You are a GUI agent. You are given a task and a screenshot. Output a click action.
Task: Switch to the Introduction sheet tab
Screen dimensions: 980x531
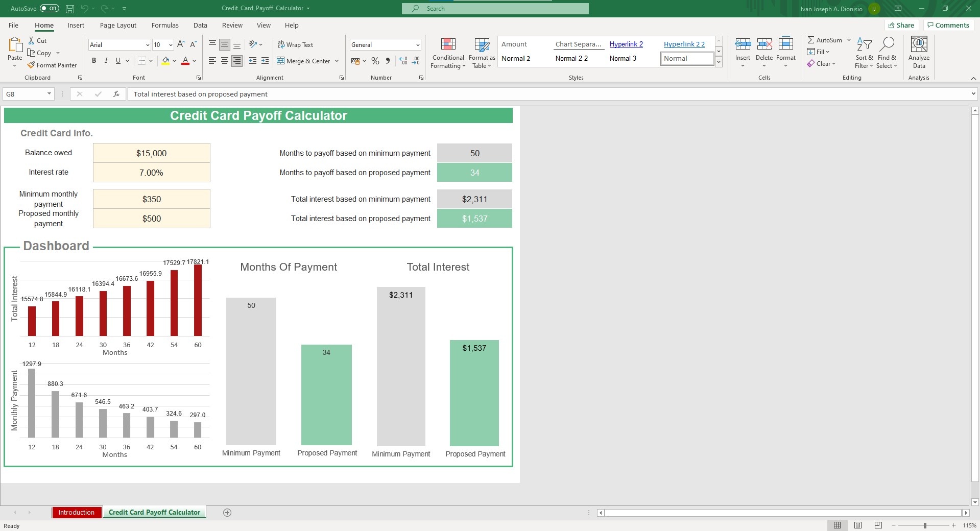76,513
